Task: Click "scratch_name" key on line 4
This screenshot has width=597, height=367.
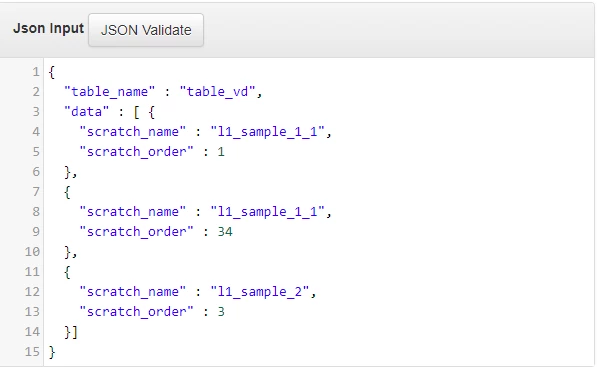Action: tap(132, 132)
